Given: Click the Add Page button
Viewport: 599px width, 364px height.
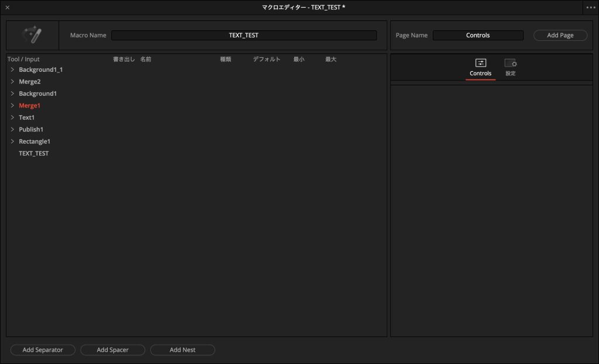Looking at the screenshot, I should tap(560, 35).
